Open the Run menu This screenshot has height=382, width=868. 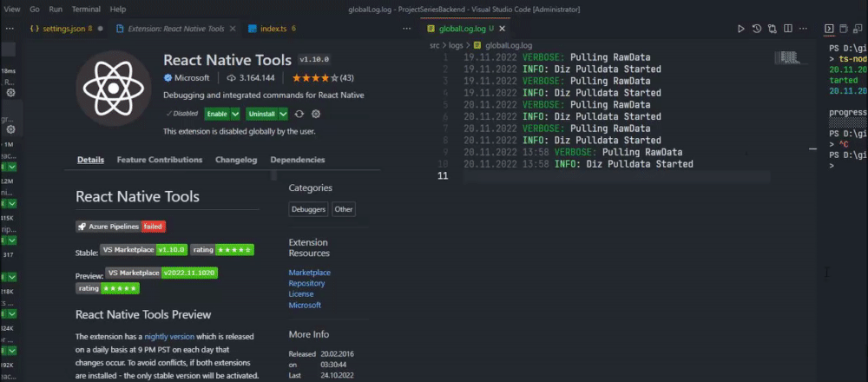click(56, 10)
